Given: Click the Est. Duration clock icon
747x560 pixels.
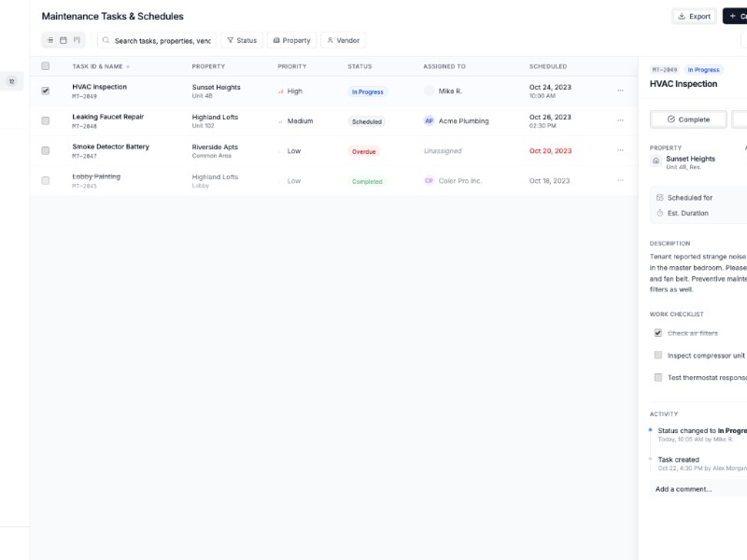Looking at the screenshot, I should [659, 213].
